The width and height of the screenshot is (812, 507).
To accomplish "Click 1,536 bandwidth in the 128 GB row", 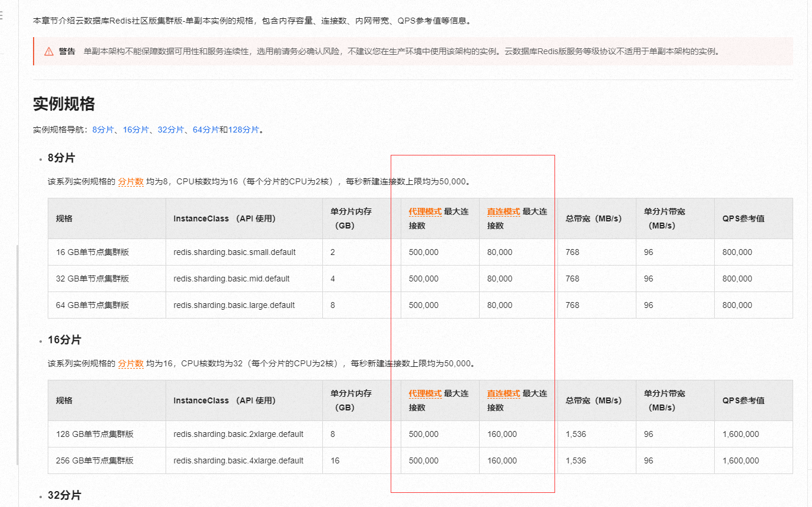I will pos(576,434).
